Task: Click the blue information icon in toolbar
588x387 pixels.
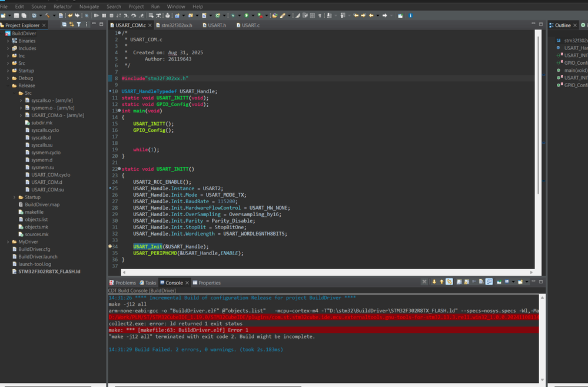Action: click(410, 16)
